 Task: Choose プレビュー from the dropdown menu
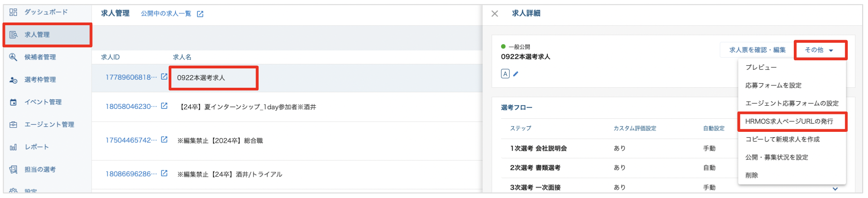761,67
